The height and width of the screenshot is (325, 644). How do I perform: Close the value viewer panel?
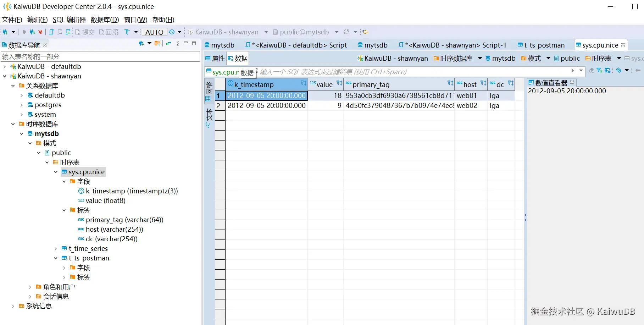tap(572, 82)
